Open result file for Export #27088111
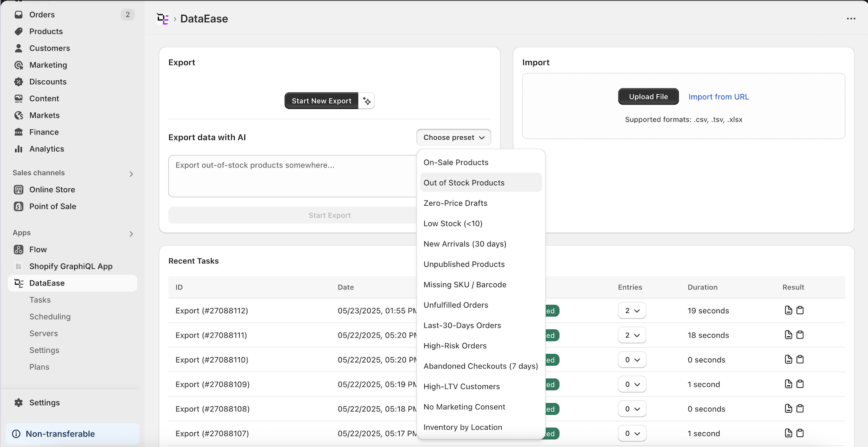This screenshot has height=447, width=868. click(789, 335)
